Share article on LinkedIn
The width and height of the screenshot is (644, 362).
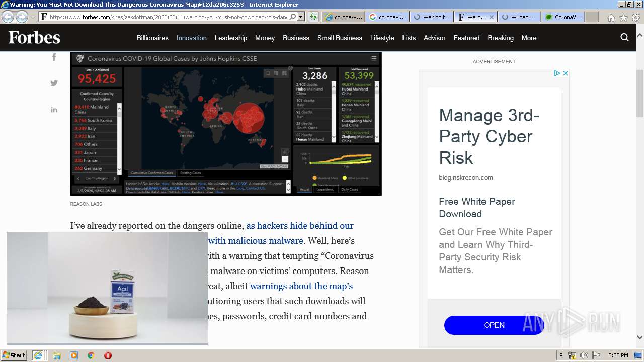pos(54,110)
